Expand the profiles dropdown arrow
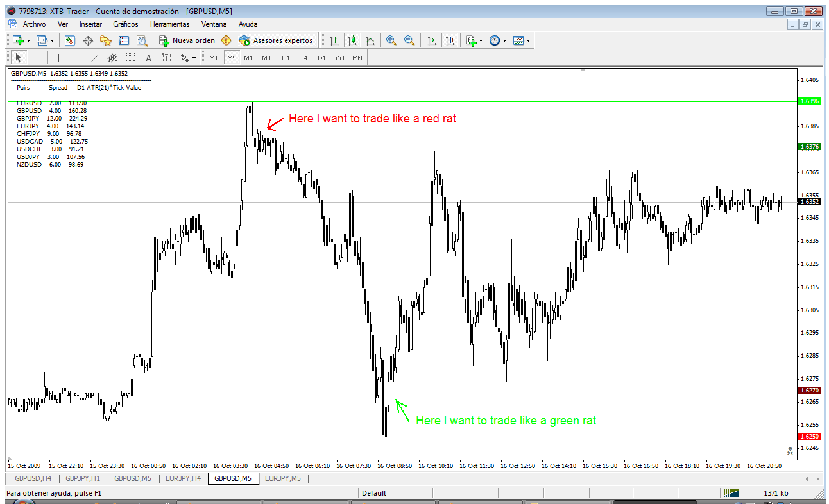 [53, 40]
